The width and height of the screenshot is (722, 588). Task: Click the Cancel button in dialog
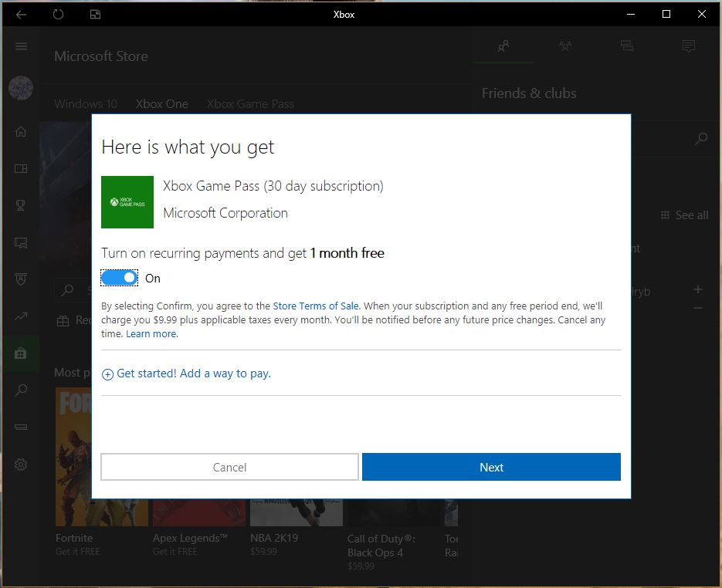click(x=229, y=467)
